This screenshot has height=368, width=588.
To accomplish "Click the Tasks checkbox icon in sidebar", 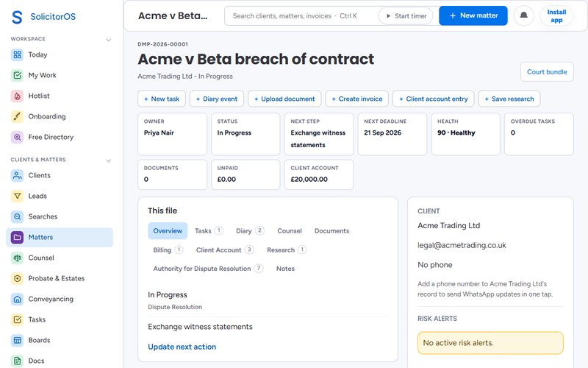I will [17, 320].
